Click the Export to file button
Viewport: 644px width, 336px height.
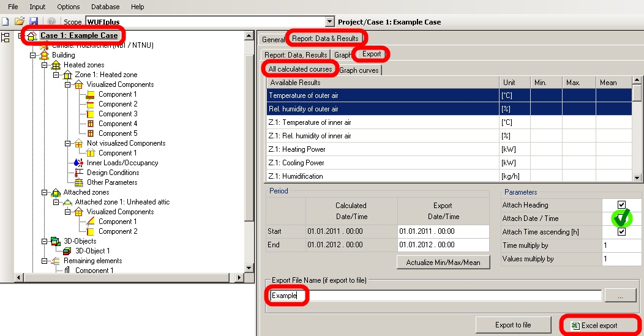[x=513, y=325]
